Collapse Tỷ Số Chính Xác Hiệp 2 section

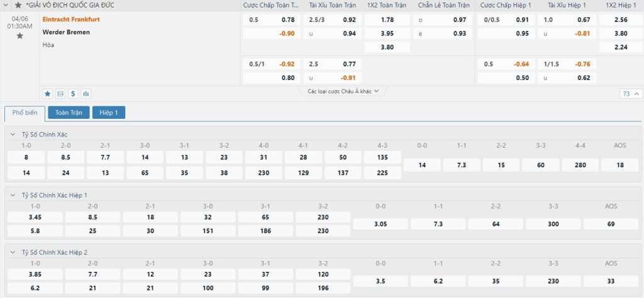point(13,252)
